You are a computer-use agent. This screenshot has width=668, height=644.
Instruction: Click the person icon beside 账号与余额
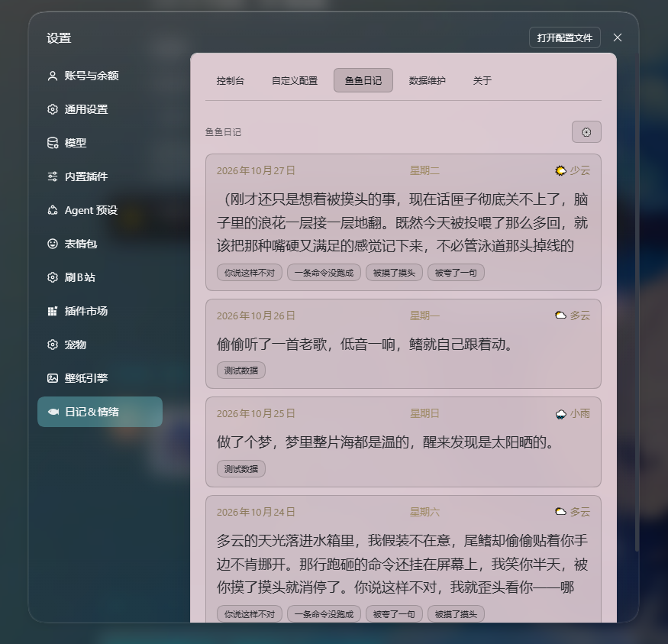click(x=53, y=76)
